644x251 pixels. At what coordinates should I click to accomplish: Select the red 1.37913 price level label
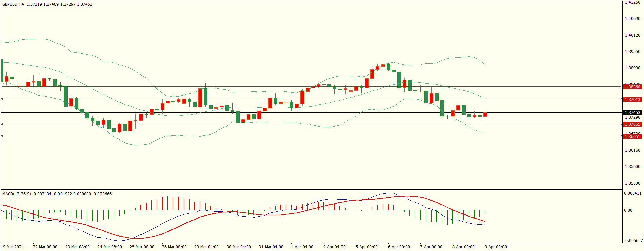(x=632, y=100)
